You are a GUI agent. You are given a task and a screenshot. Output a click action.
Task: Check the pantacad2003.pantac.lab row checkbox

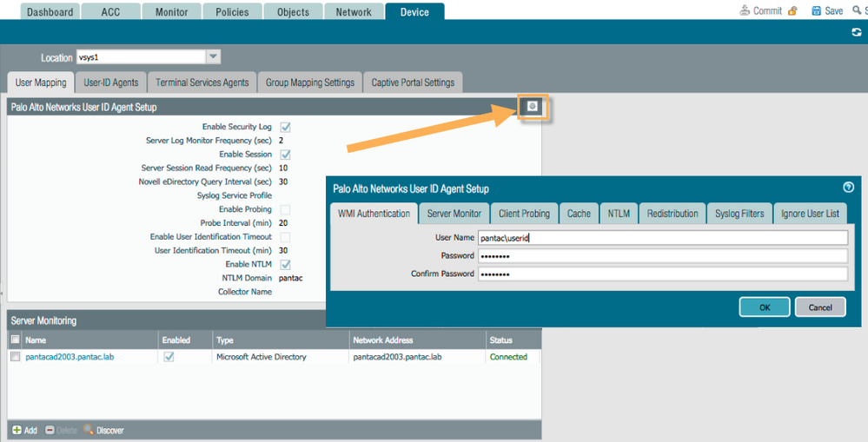pyautogui.click(x=16, y=357)
